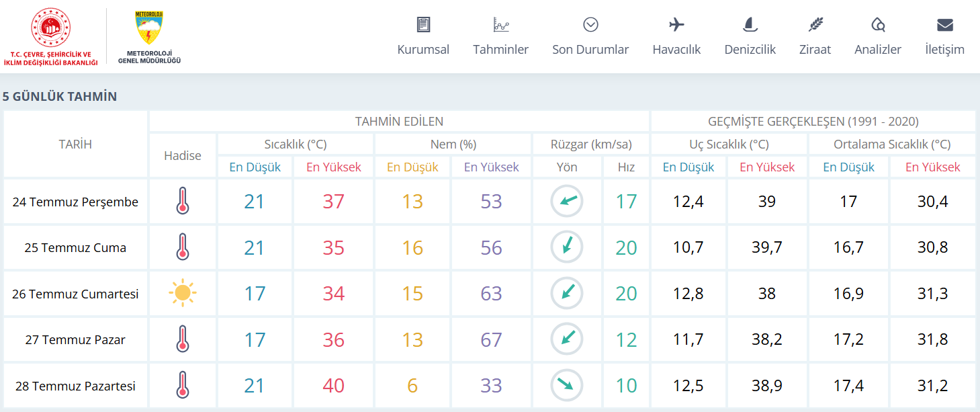Viewport: 980px width, 412px height.
Task: Click the Kurumsal building icon
Action: click(x=423, y=25)
